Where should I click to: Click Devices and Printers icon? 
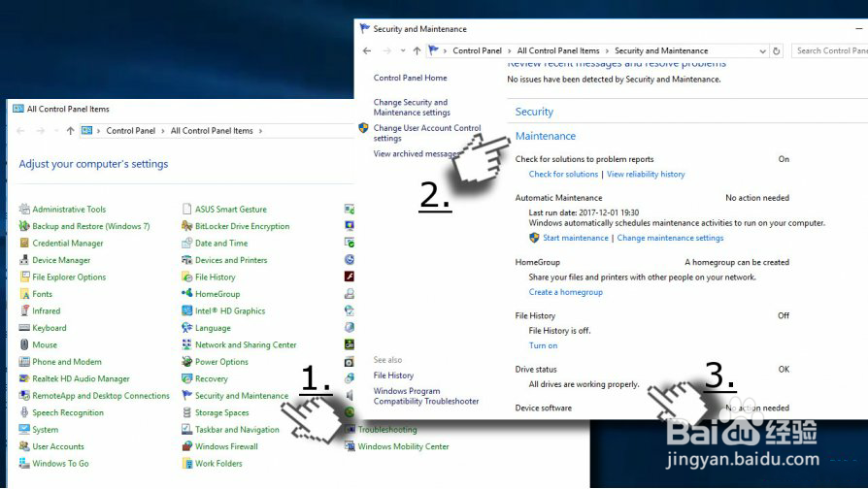pos(187,260)
